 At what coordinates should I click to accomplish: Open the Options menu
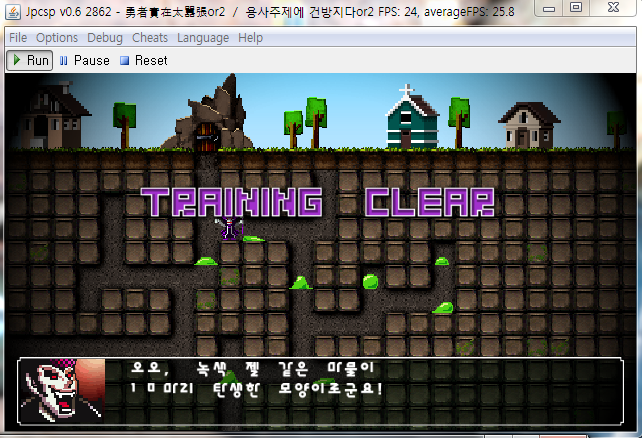click(x=56, y=38)
